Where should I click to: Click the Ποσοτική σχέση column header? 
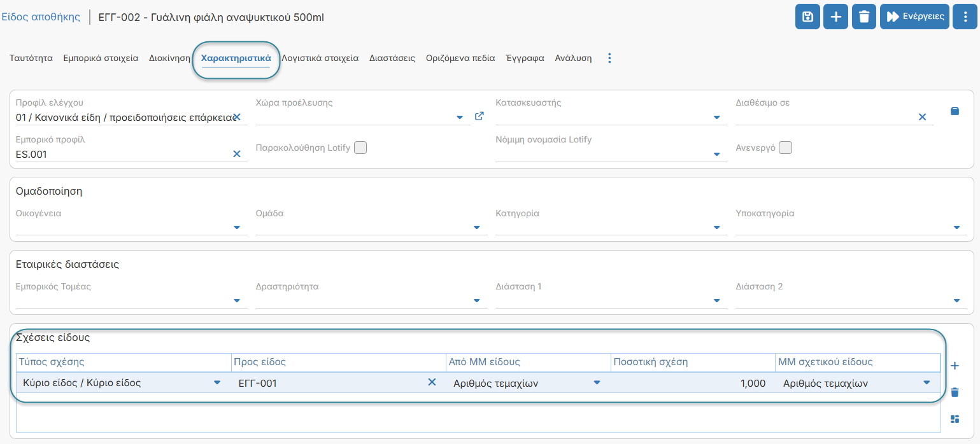(x=693, y=362)
